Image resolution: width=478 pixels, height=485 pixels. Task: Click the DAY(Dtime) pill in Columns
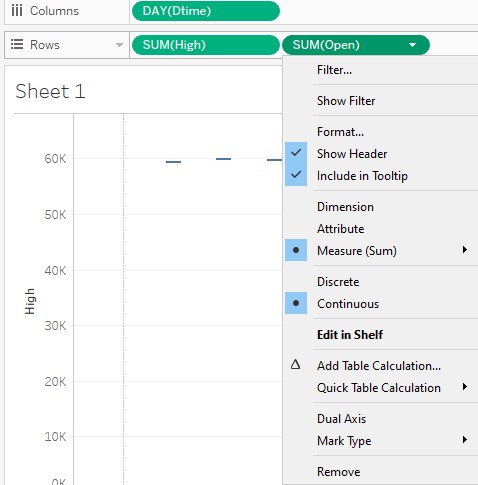tap(206, 11)
